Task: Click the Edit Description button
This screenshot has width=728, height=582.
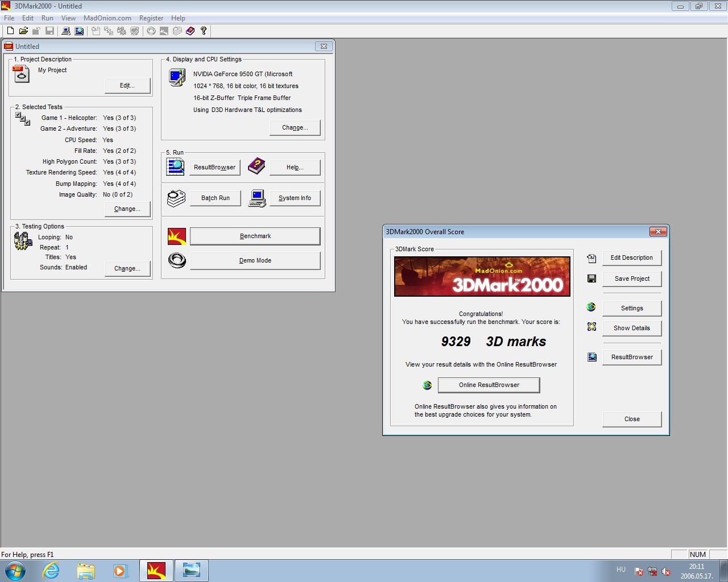Action: [x=632, y=258]
